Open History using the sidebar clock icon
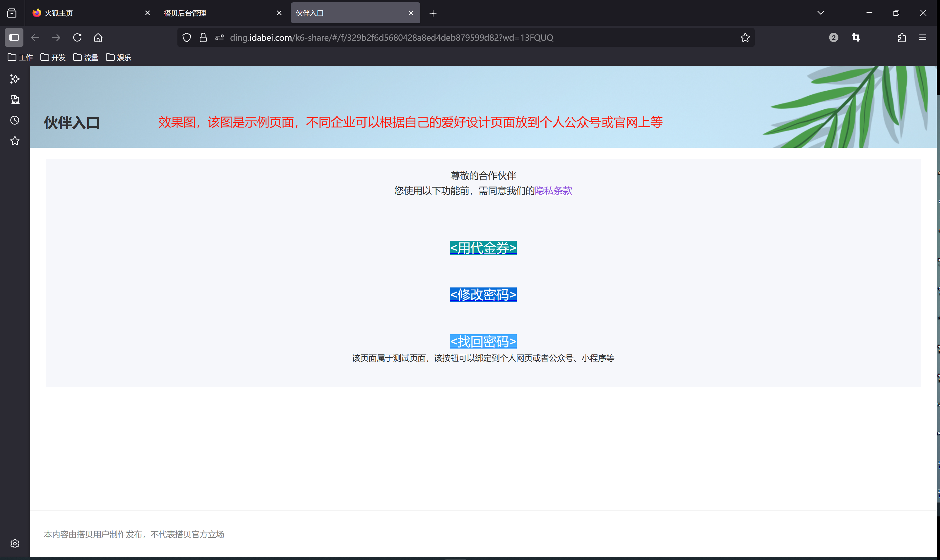Image resolution: width=940 pixels, height=560 pixels. click(14, 120)
